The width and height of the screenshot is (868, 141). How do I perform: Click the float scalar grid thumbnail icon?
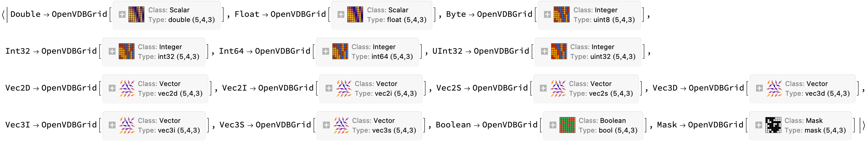pos(355,15)
